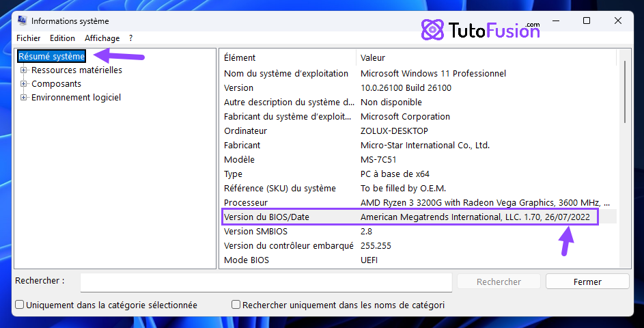The height and width of the screenshot is (328, 644).
Task: Open the ? help menu
Action: pyautogui.click(x=130, y=38)
